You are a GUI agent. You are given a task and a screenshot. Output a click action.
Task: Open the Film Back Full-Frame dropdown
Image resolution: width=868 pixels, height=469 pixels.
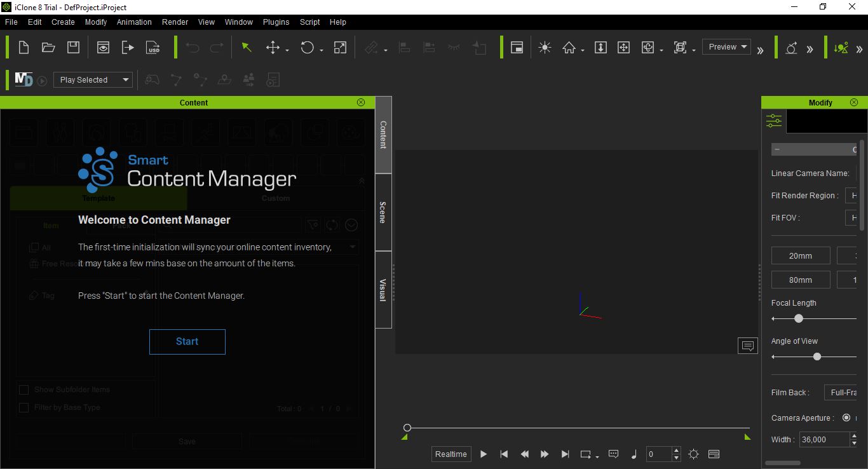coord(842,392)
